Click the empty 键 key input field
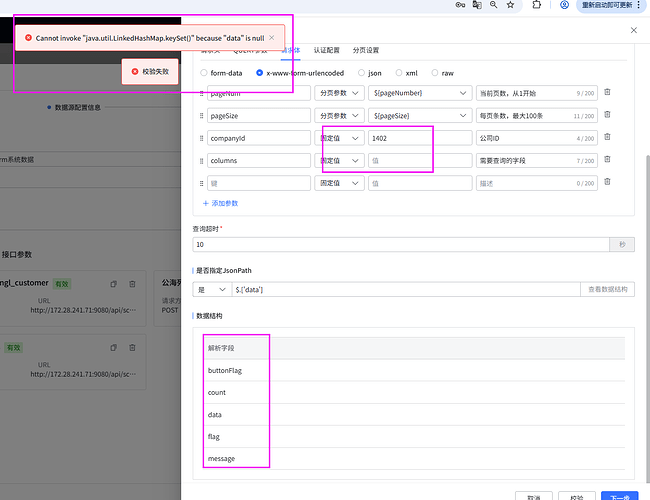Screen dimensions: 650x500 (259, 183)
